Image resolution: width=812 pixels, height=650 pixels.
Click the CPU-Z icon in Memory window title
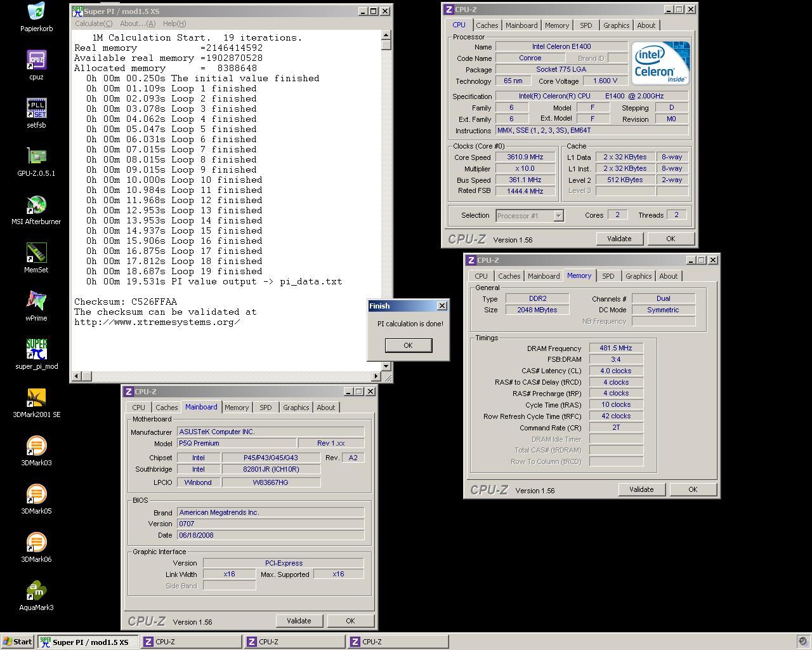tap(471, 260)
